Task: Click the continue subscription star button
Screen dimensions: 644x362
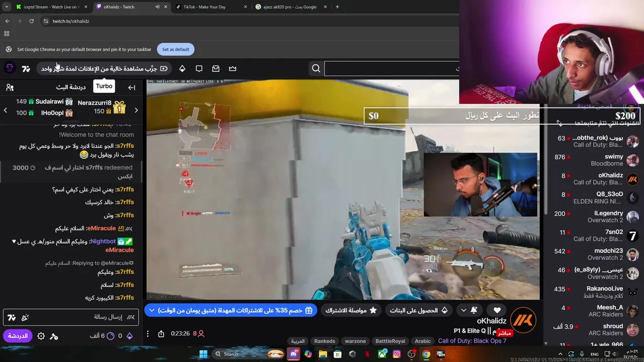Action: [x=352, y=310]
